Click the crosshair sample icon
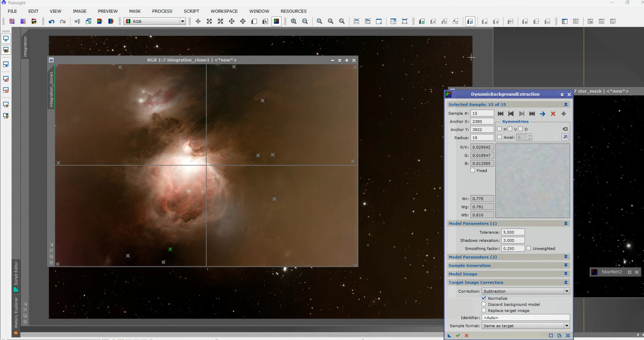Viewport: 644px width, 340px height. (x=564, y=114)
